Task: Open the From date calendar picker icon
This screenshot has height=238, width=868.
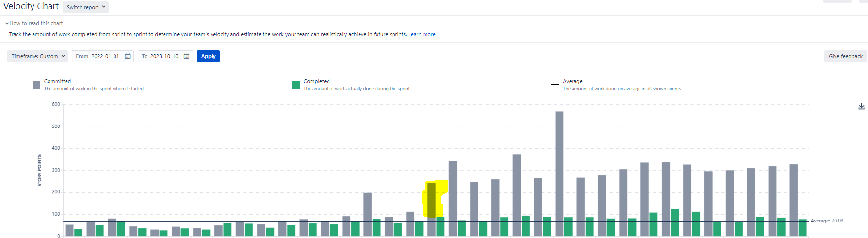Action: click(x=128, y=56)
